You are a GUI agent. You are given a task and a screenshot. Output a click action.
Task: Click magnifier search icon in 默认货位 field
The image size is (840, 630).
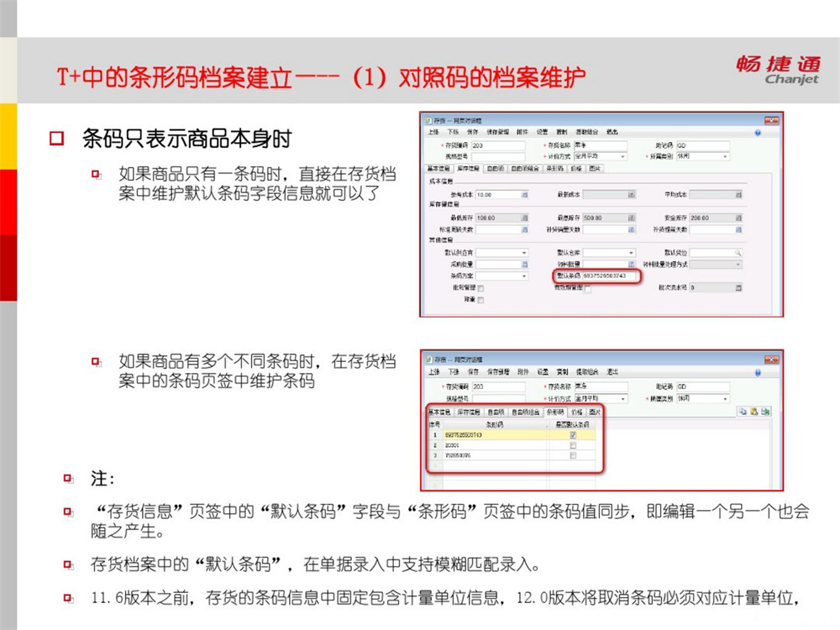[738, 252]
